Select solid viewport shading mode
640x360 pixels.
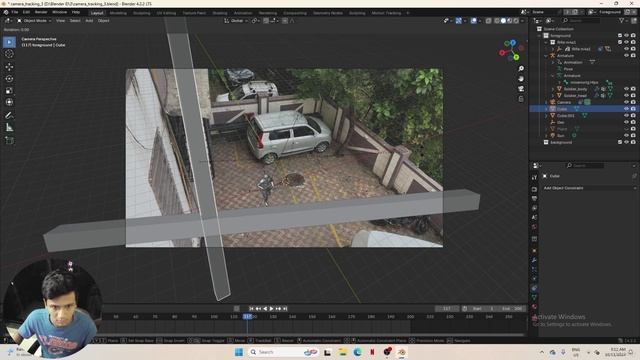[x=503, y=20]
